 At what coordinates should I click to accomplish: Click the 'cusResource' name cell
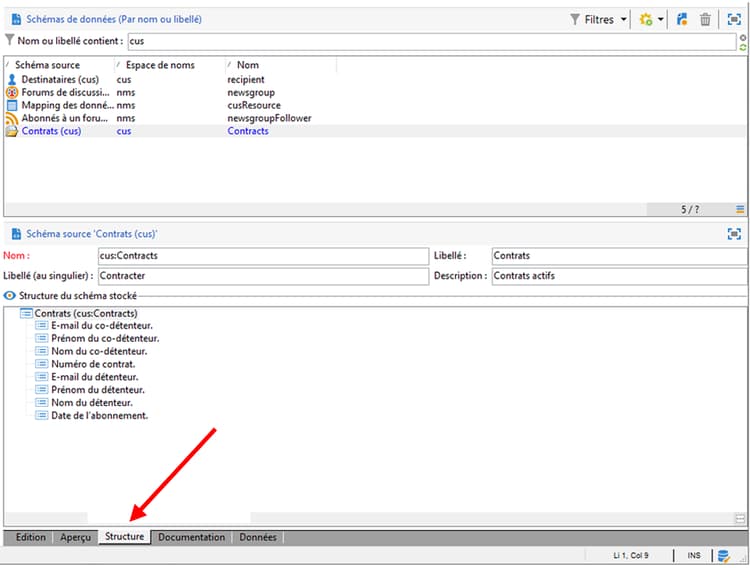[254, 105]
